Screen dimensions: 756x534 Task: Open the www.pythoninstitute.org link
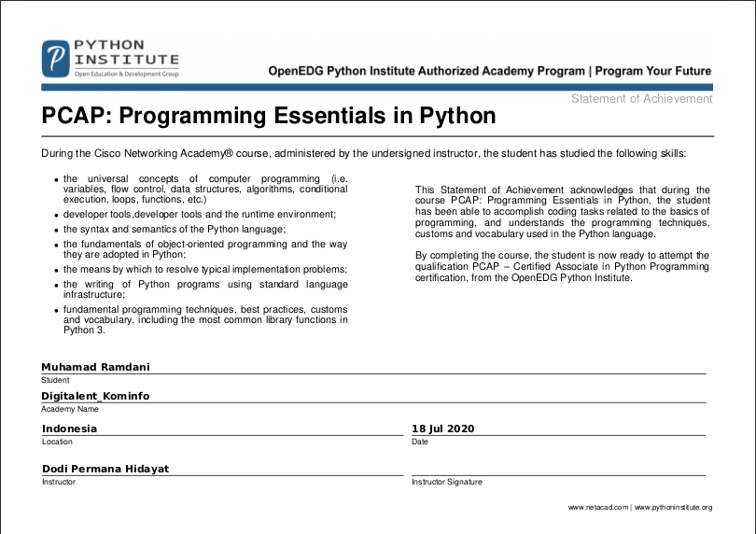(674, 508)
